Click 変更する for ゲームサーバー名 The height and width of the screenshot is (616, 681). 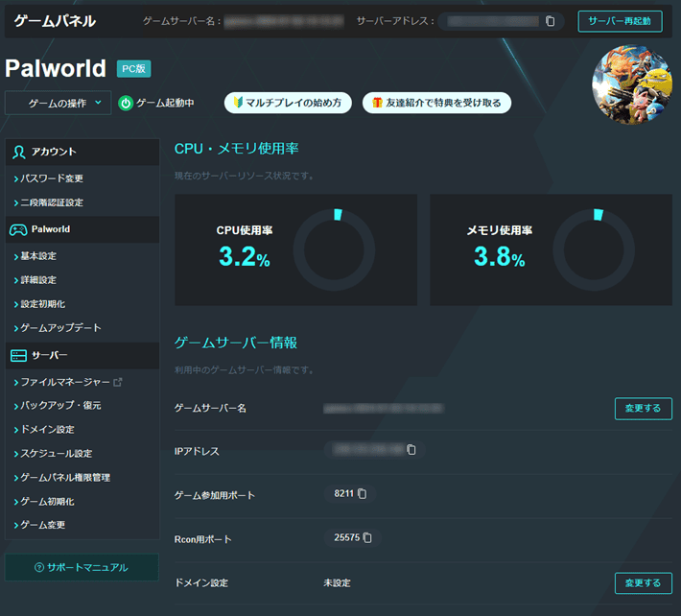pyautogui.click(x=644, y=409)
